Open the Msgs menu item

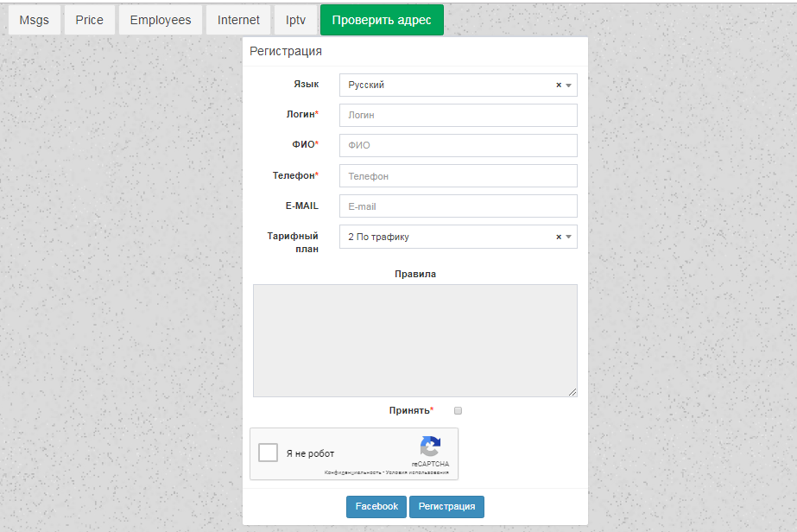point(35,20)
